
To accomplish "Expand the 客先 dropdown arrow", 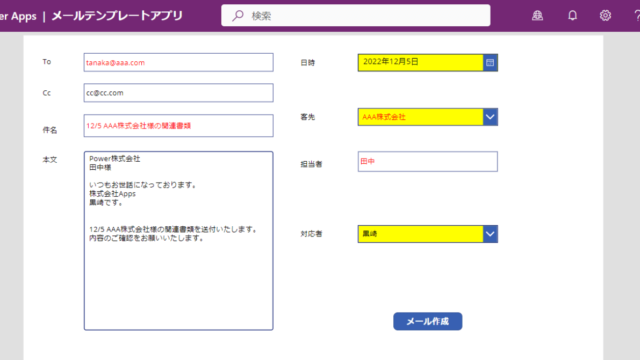I will 490,117.
